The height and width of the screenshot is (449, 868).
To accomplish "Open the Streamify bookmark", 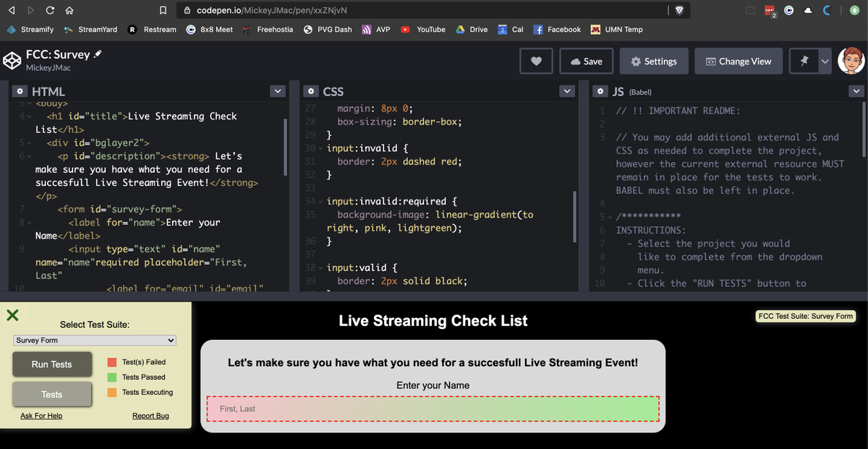I will [x=30, y=30].
